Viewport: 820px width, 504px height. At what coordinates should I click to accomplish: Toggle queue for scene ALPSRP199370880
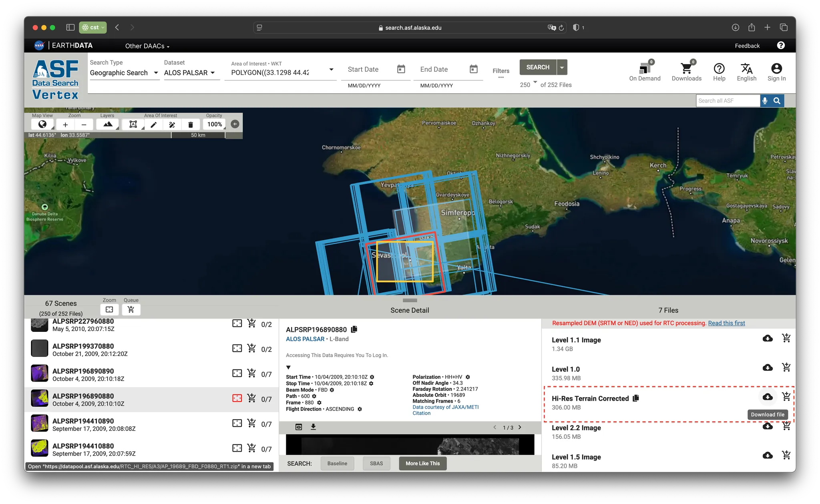(x=251, y=348)
